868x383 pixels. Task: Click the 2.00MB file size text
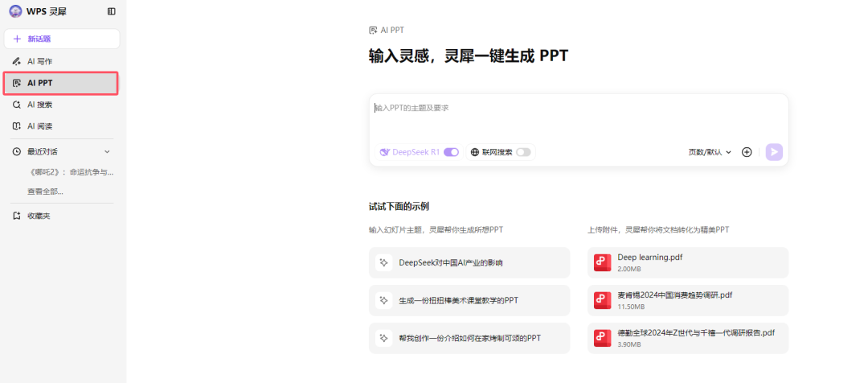click(629, 269)
